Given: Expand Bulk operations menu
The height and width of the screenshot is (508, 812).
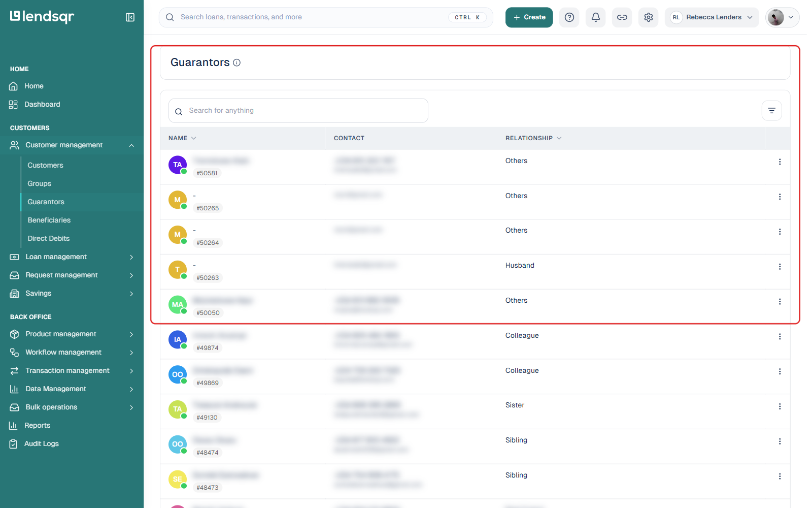Looking at the screenshot, I should pos(72,407).
